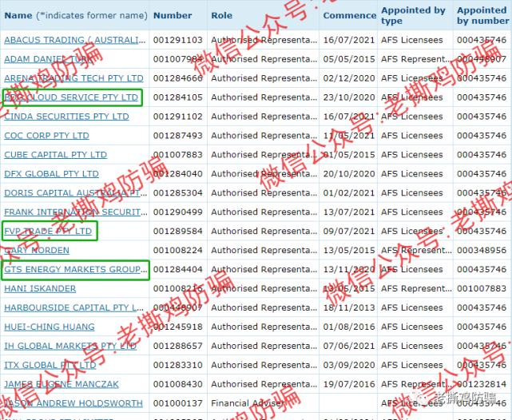Click commence date 03/09/2020

(x=349, y=365)
